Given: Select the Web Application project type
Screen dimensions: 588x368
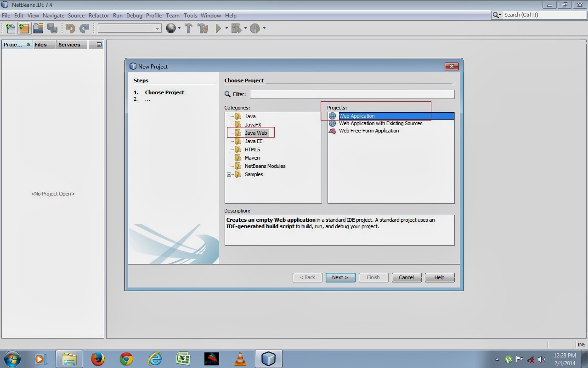Looking at the screenshot, I should [x=391, y=116].
